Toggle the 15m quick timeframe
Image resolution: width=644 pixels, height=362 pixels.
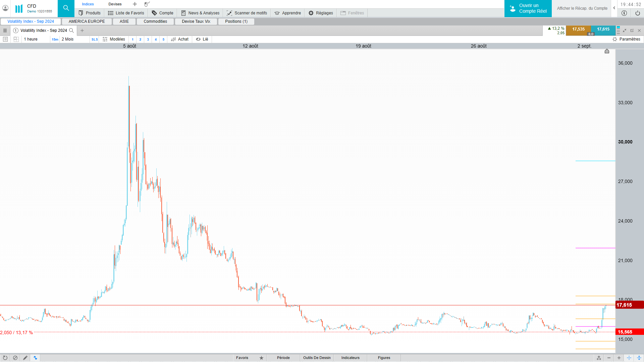point(55,40)
